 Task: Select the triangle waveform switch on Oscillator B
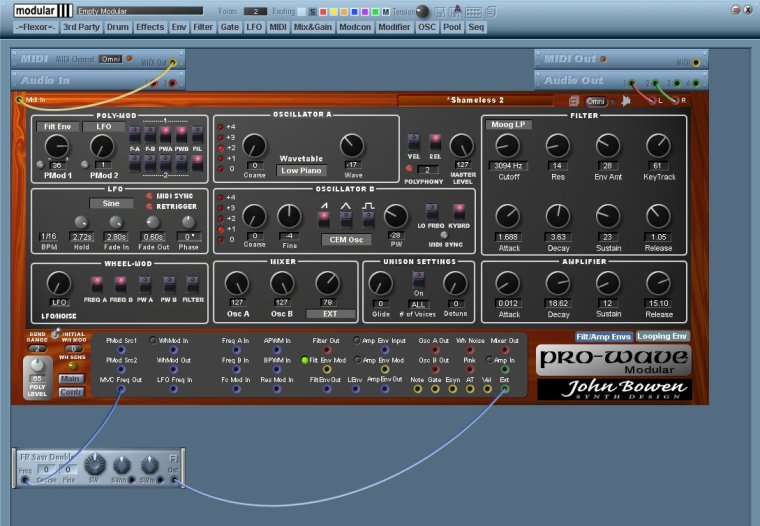[346, 220]
